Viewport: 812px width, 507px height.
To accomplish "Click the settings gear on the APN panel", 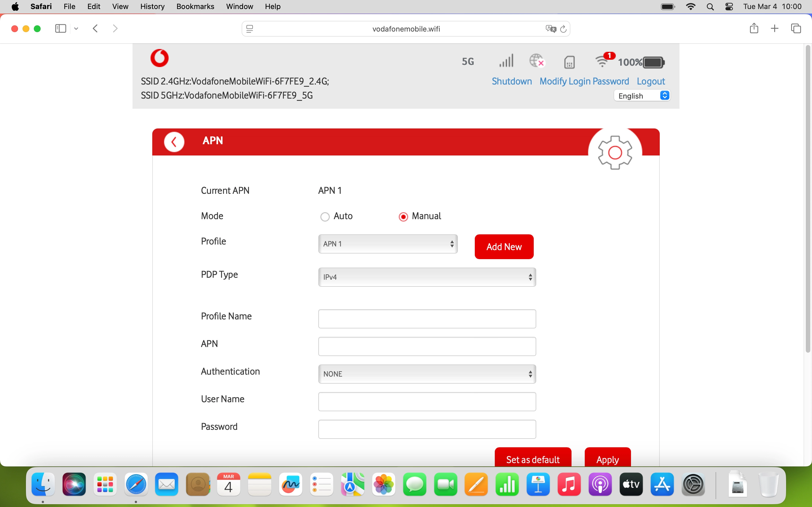I will 615,153.
